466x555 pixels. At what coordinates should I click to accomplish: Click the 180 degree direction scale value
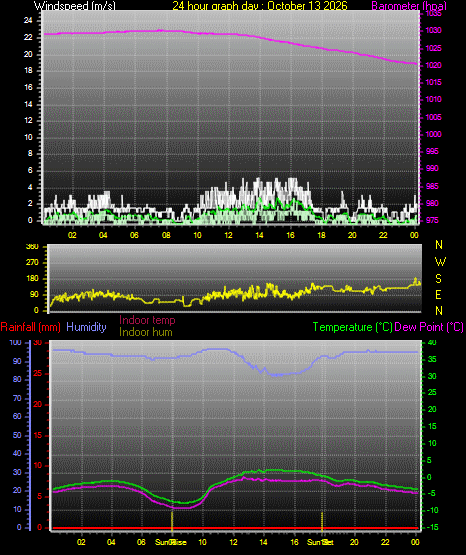pyautogui.click(x=32, y=279)
